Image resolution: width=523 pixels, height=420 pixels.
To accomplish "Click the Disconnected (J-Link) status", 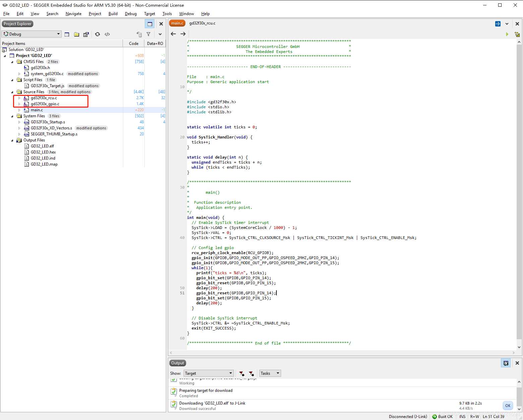I will click(x=408, y=417).
